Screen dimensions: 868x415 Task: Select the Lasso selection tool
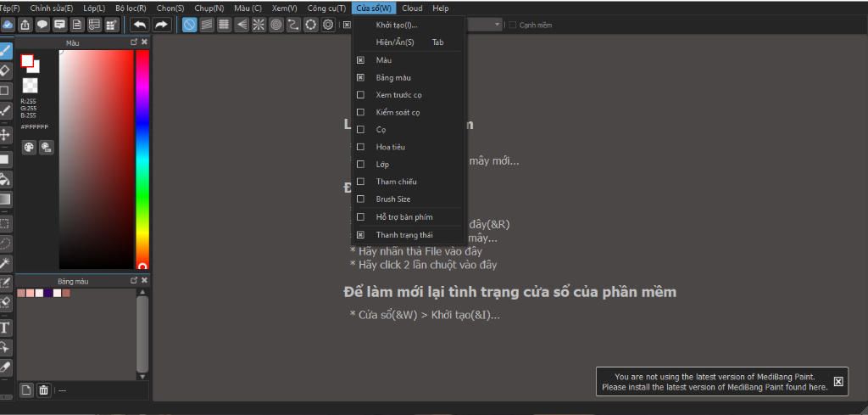click(5, 244)
